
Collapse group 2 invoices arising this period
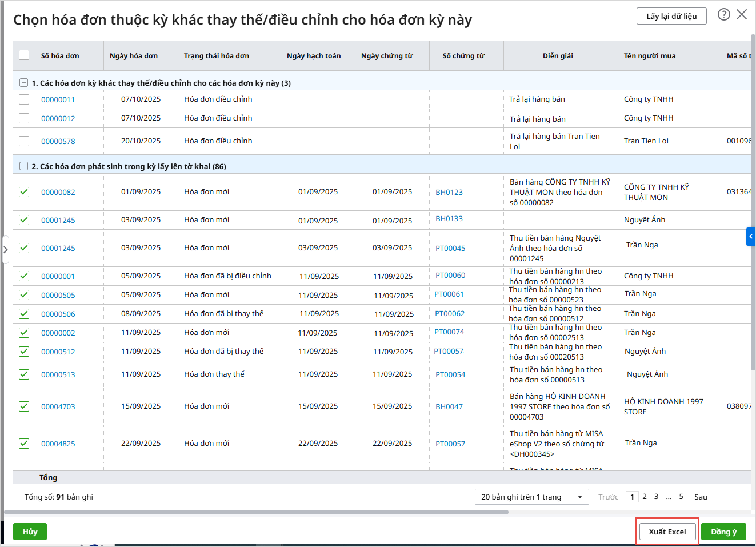23,166
